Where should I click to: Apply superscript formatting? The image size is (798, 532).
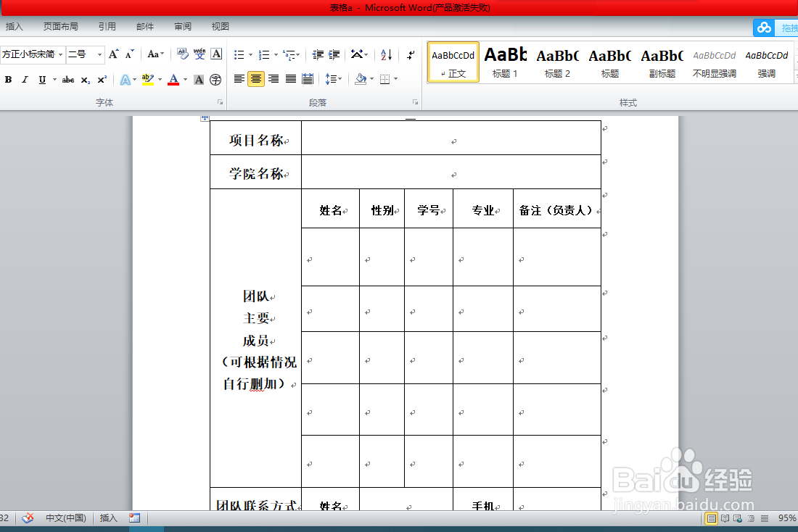103,79
